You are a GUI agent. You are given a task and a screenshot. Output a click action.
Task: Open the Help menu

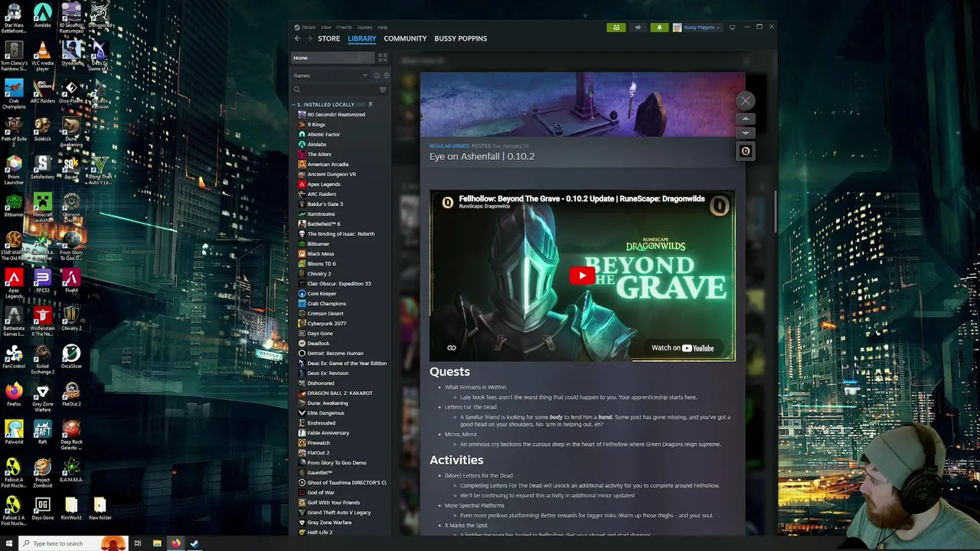pos(382,28)
